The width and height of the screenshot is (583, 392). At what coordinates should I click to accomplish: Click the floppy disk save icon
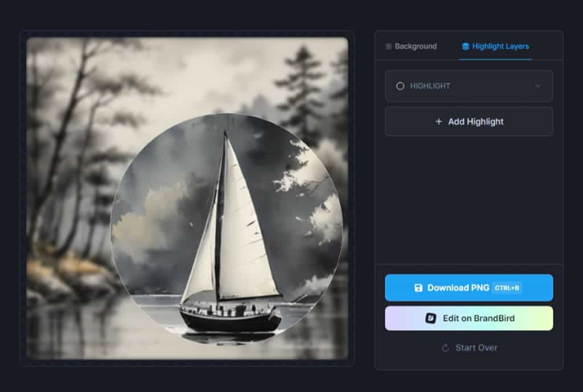[418, 288]
